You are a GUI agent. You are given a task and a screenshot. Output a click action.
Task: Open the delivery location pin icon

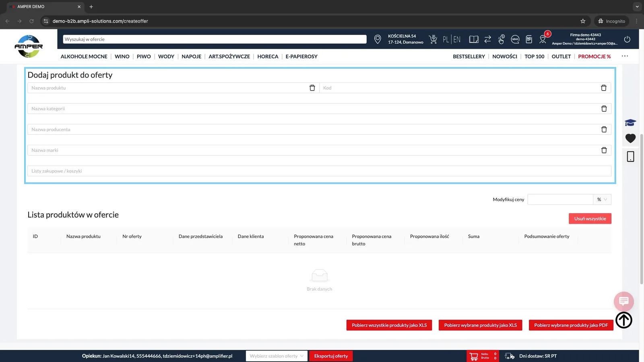coord(378,39)
